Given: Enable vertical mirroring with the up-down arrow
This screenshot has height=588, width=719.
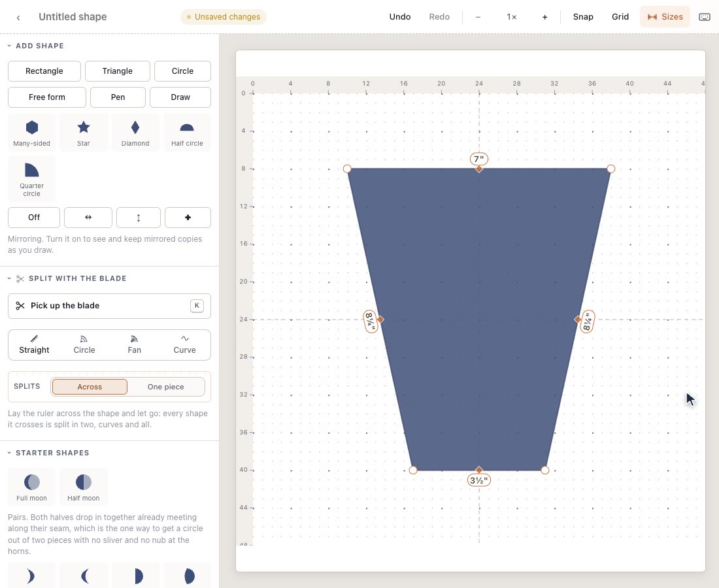Looking at the screenshot, I should 139,218.
